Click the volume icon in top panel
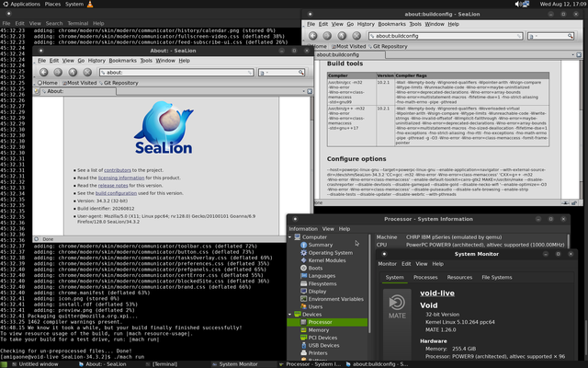Viewport: 588px width, 368px height. pos(518,4)
